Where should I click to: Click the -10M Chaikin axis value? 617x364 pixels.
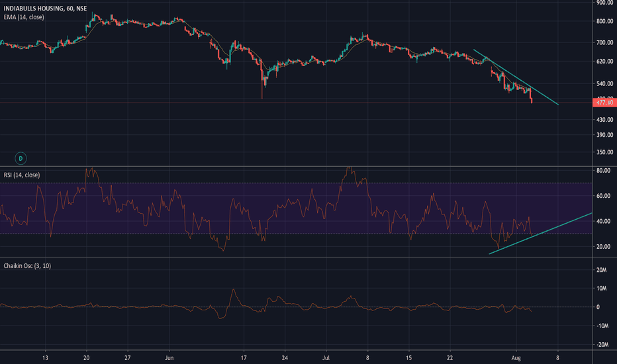click(x=602, y=326)
